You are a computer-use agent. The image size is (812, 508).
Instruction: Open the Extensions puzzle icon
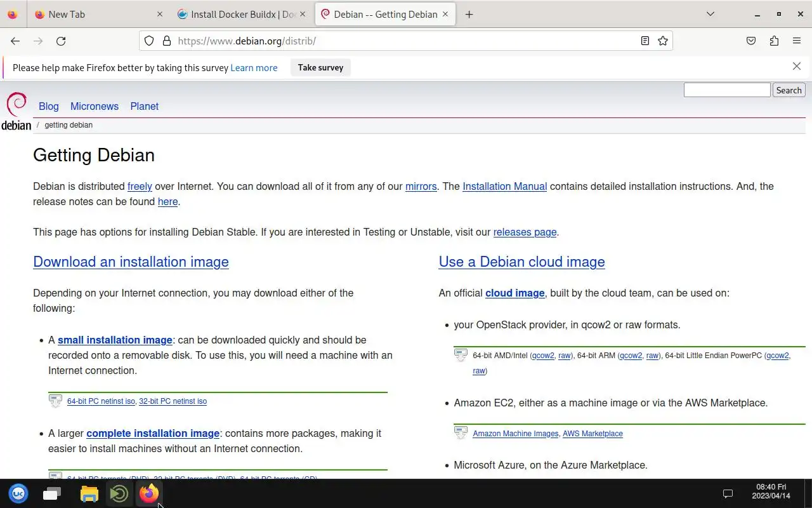(x=774, y=41)
